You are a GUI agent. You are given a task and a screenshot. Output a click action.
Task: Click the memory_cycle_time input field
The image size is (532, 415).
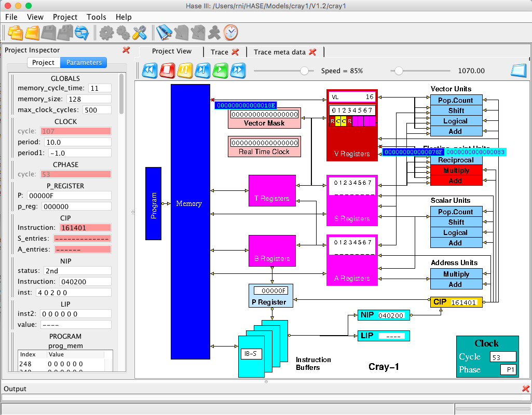[100, 88]
